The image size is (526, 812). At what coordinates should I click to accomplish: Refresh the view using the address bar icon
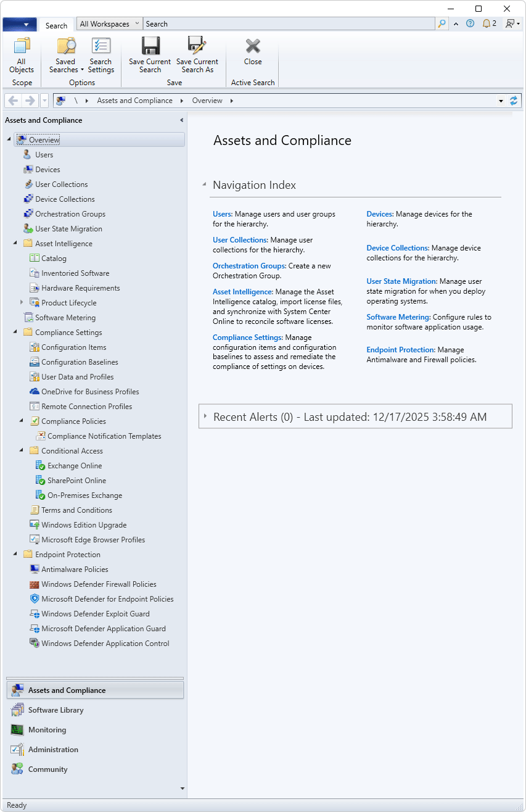coord(514,101)
